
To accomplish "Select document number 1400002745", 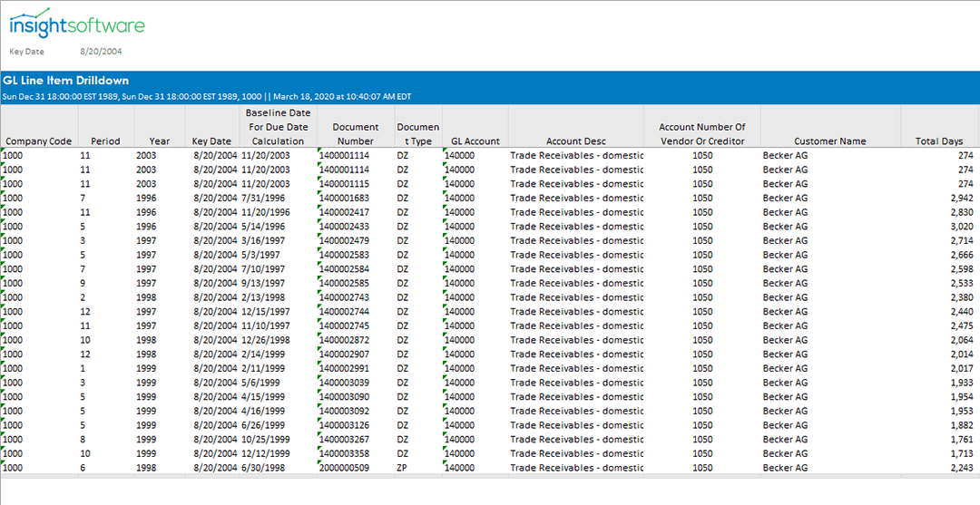I will click(345, 325).
